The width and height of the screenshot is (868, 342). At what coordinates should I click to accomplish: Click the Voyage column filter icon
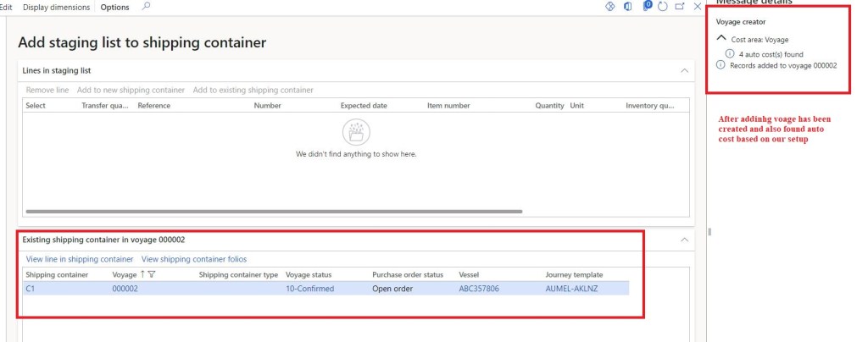coord(153,274)
